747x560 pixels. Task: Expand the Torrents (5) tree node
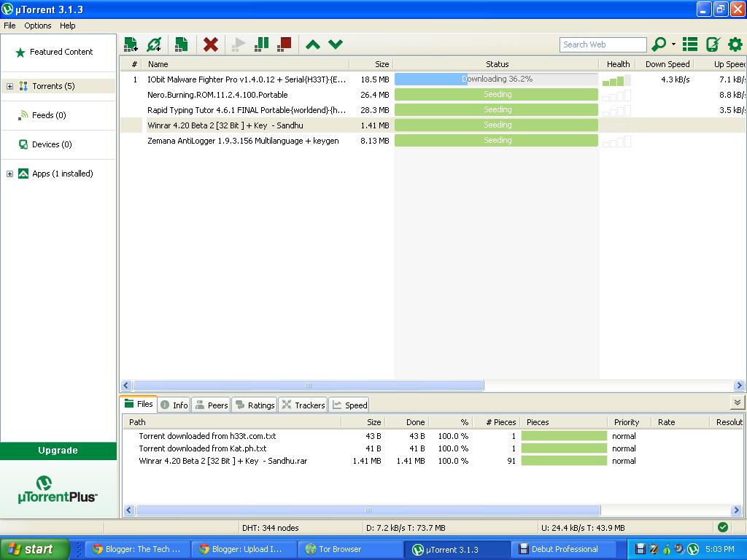point(9,86)
